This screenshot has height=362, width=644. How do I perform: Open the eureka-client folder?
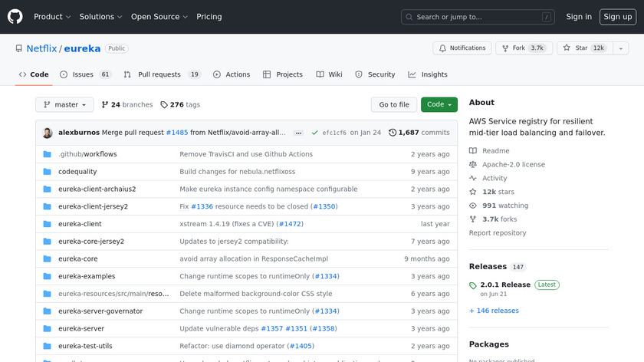click(80, 224)
